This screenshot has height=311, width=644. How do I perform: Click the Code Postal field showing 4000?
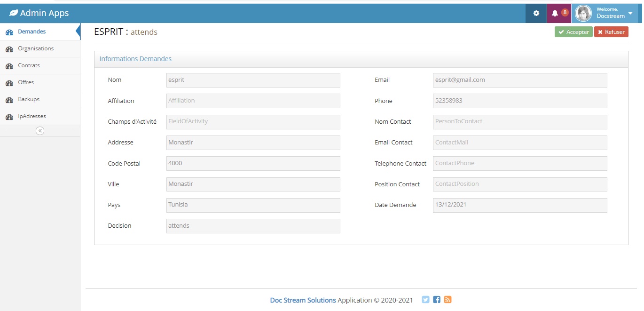(253, 163)
